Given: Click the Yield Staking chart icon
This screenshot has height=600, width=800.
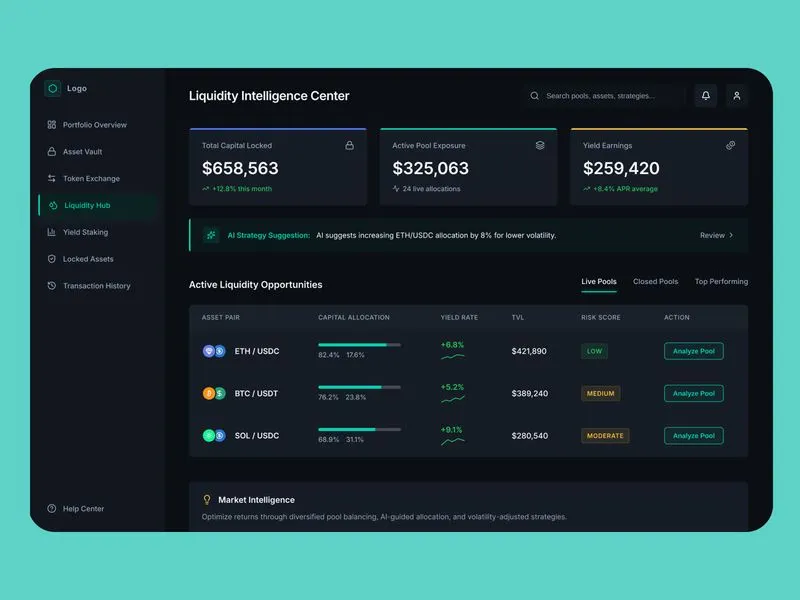Looking at the screenshot, I should click(52, 232).
